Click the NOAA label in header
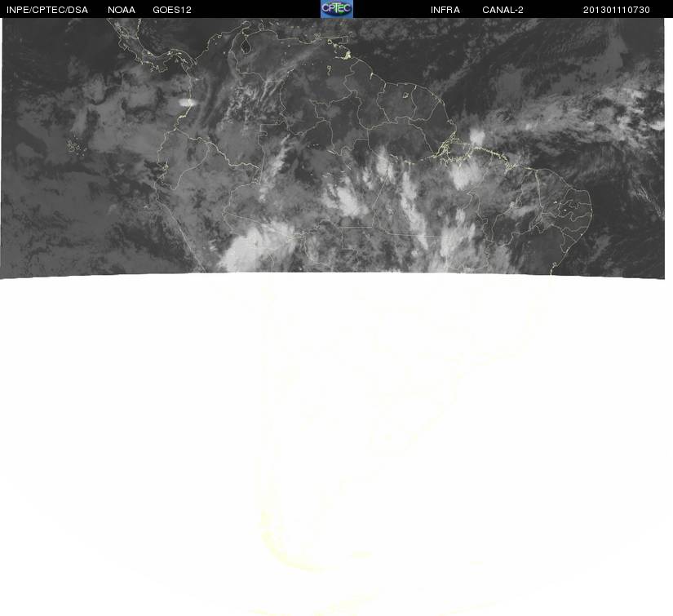673x616 pixels. point(122,10)
